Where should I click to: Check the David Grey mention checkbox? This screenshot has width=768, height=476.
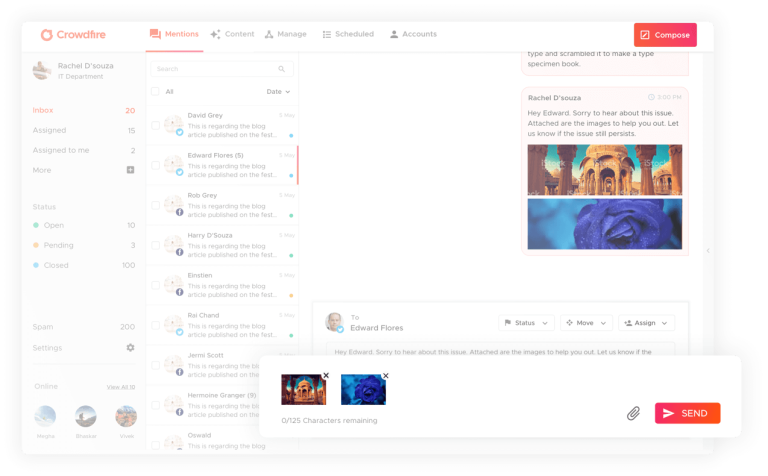pos(155,125)
